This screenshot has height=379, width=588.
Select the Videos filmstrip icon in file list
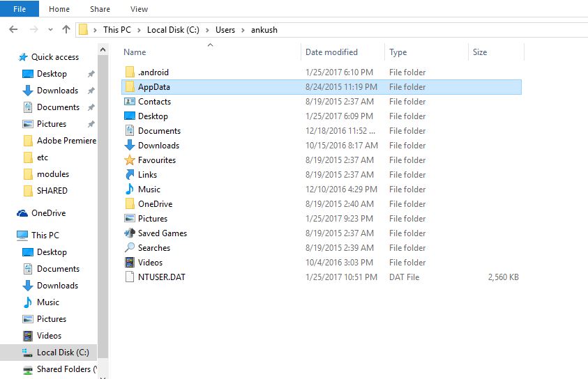[130, 262]
